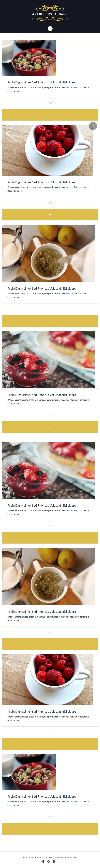This screenshot has width=100, height=868.
Task: Click the first berry dessert bowl image
Action: 49,360
